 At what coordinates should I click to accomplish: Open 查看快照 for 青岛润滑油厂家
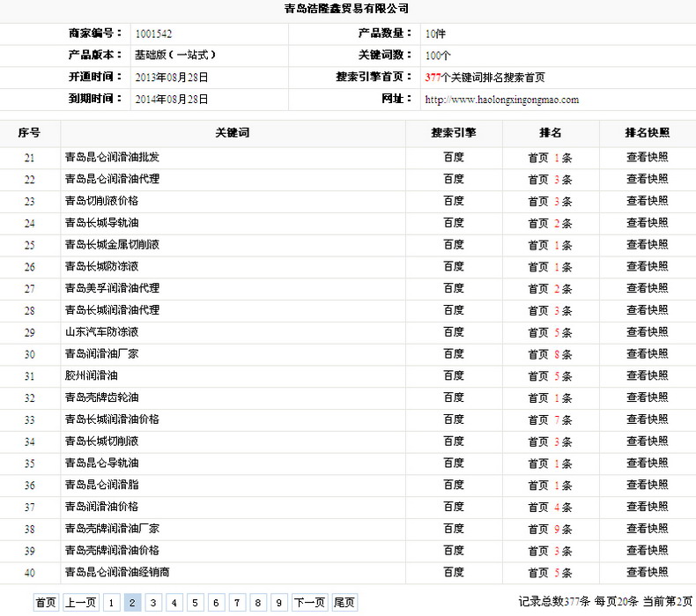coord(648,354)
